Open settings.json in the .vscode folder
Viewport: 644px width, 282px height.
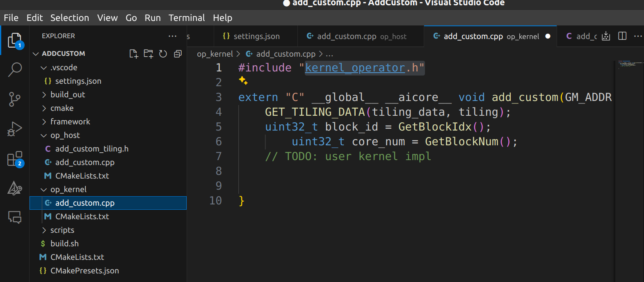[x=108, y=81]
